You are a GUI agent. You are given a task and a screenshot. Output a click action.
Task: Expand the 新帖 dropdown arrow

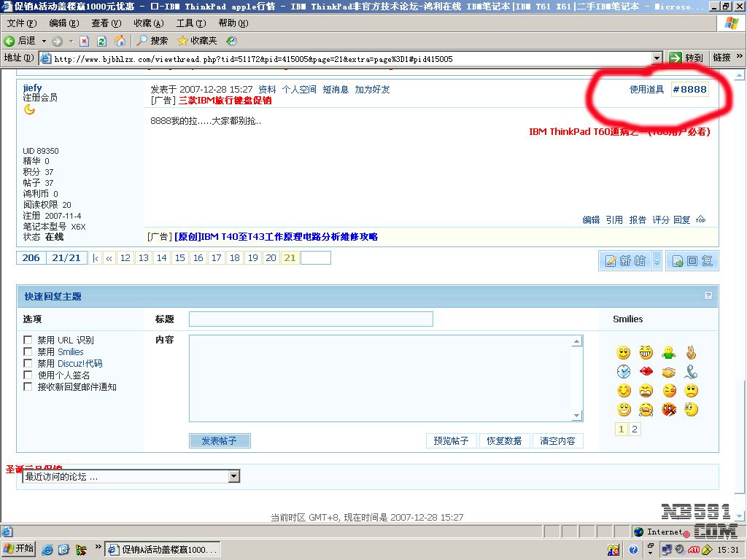pyautogui.click(x=657, y=261)
